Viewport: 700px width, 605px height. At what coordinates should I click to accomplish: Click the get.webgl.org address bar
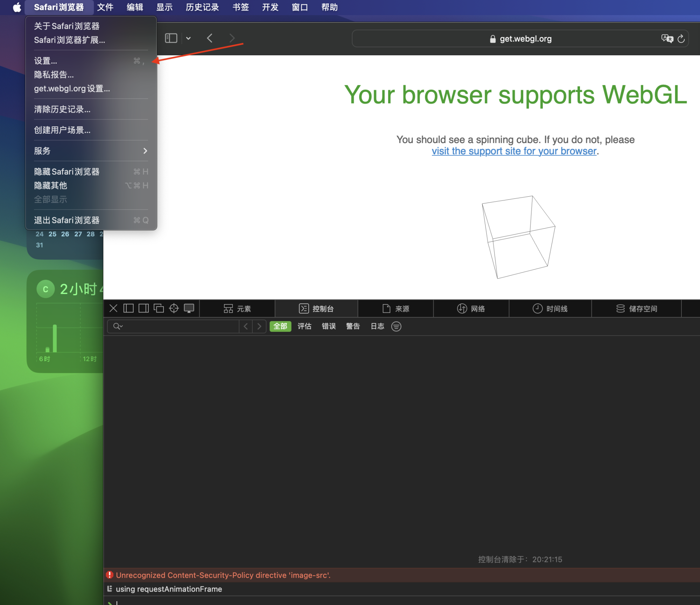click(525, 39)
